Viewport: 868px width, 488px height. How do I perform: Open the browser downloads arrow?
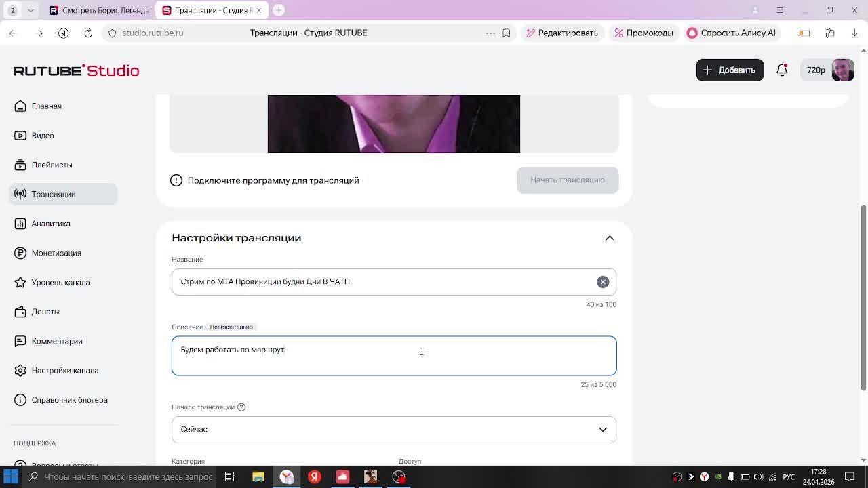pyautogui.click(x=854, y=33)
